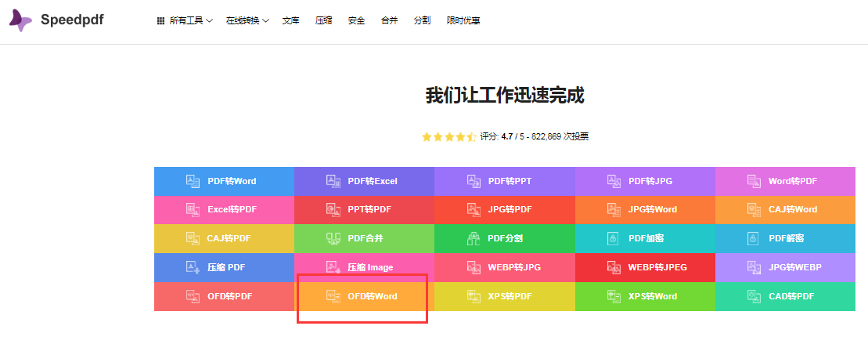868x344 pixels.
Task: Click the PDF合并 merge icon
Action: [x=333, y=239]
